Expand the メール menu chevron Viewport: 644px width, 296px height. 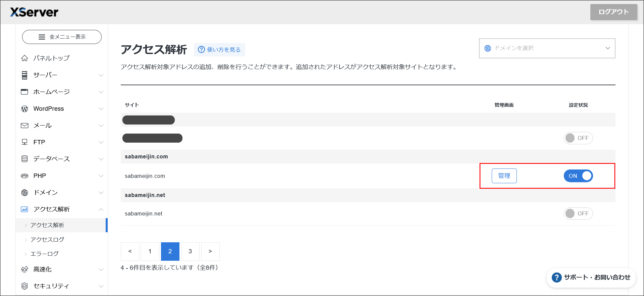pos(101,126)
